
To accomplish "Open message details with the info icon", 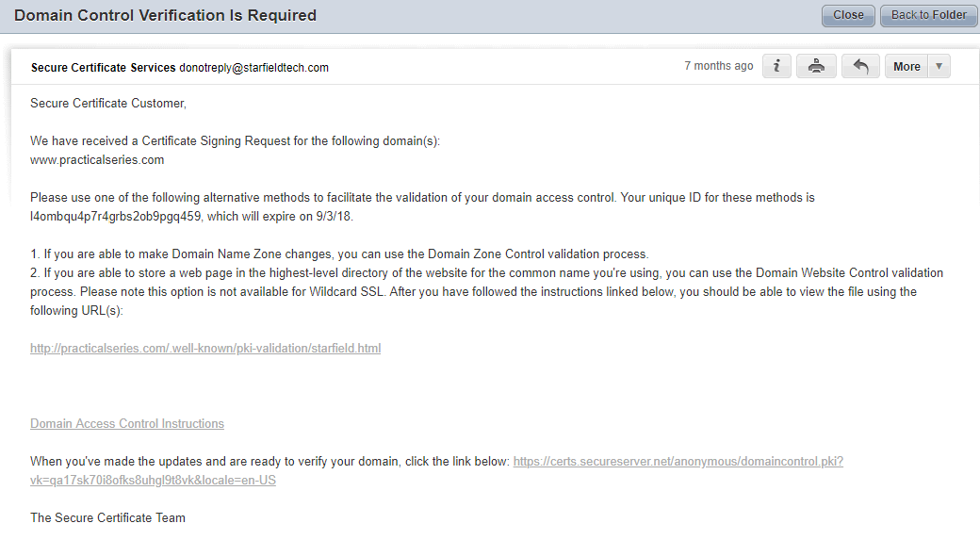I will (x=776, y=66).
